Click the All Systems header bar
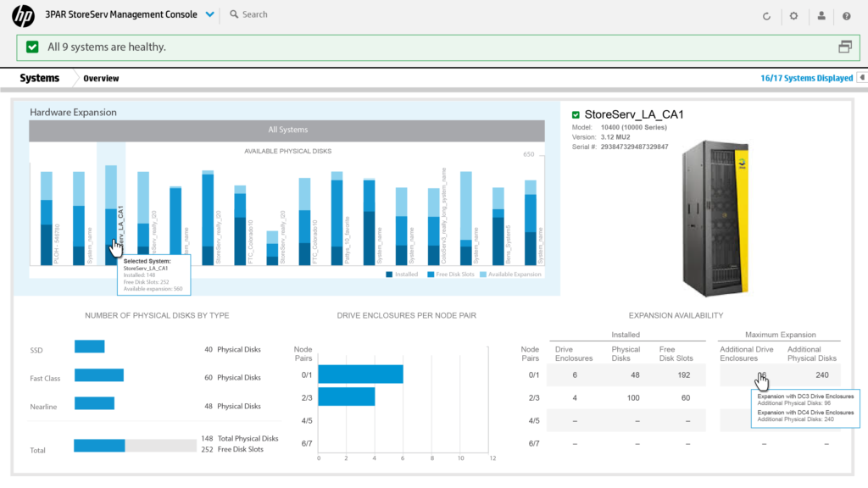868x488 pixels. pyautogui.click(x=287, y=130)
